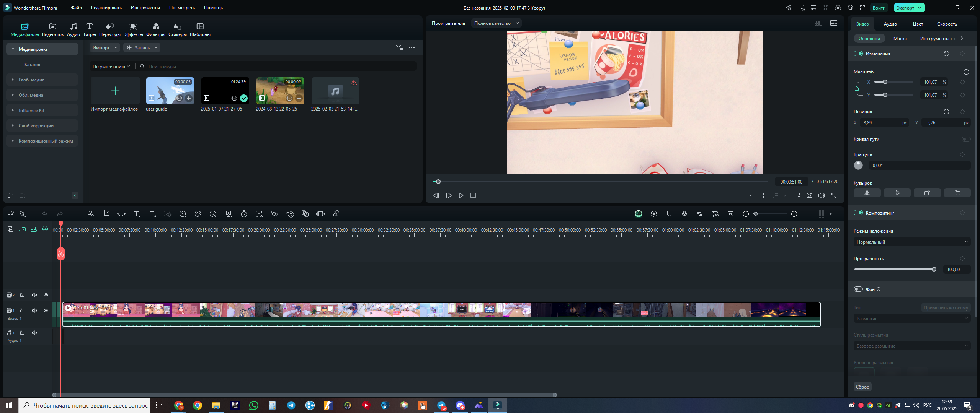Open the Filters library
Viewport: 980px width, 413px height.
tap(155, 29)
